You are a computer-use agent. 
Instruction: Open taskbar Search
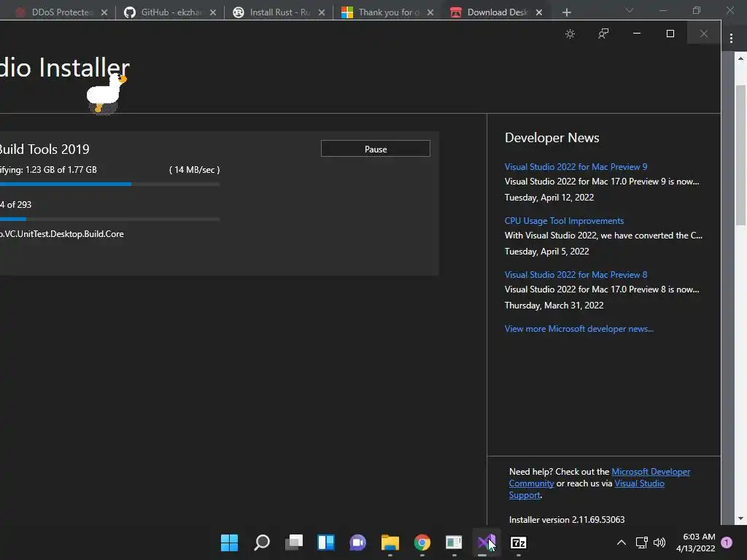click(262, 542)
